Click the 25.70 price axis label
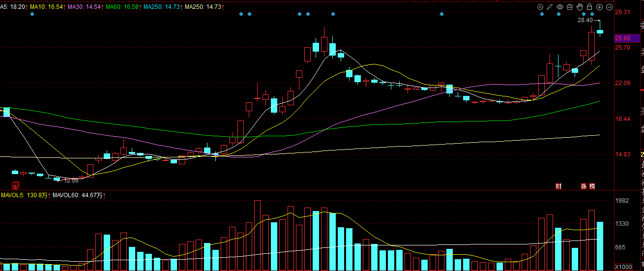644x271 pixels. click(622, 48)
